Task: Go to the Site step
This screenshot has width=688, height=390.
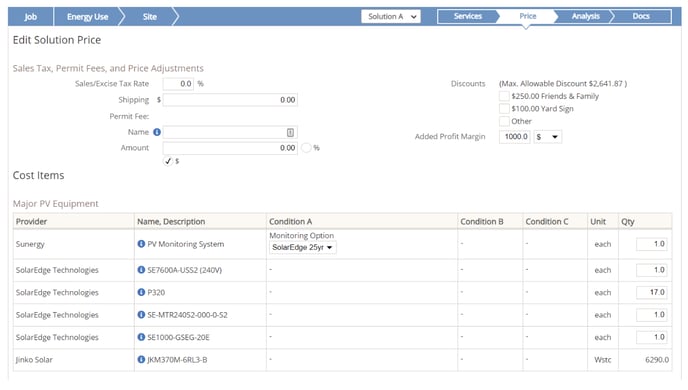Action: 150,17
